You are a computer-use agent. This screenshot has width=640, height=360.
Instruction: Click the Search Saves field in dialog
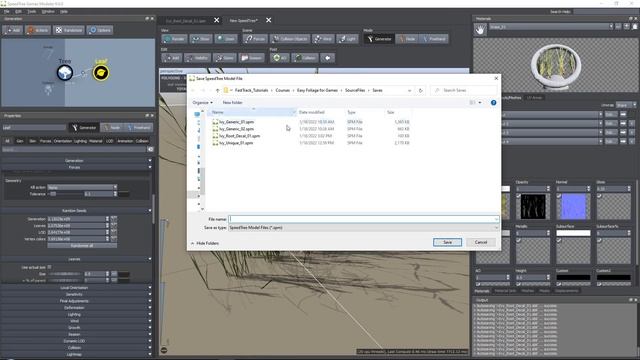tap(464, 90)
